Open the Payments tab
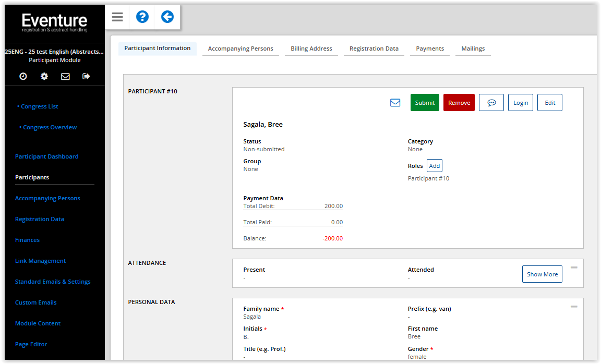The image size is (601, 364). click(x=430, y=48)
